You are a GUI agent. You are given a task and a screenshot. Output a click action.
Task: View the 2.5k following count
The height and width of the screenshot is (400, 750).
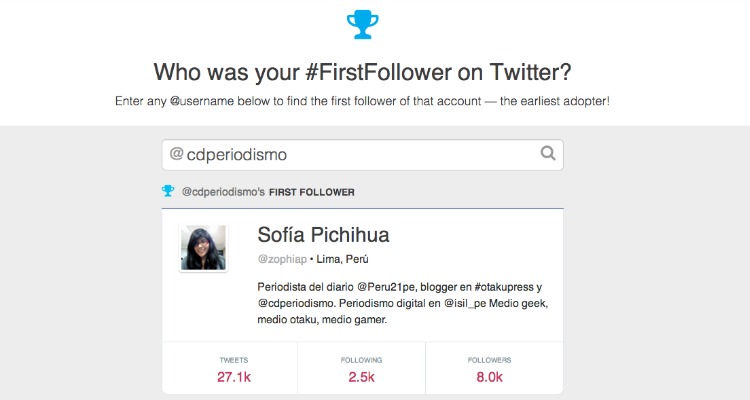pyautogui.click(x=362, y=377)
